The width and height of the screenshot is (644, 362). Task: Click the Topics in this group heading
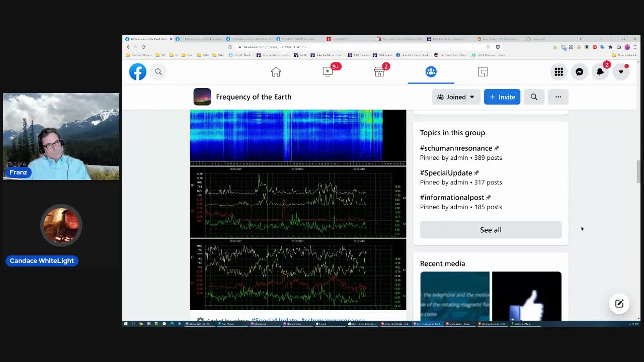pyautogui.click(x=452, y=133)
